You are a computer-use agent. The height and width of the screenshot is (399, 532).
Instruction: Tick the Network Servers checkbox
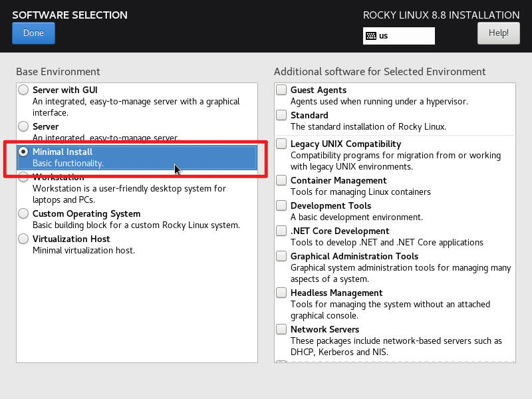pos(281,329)
